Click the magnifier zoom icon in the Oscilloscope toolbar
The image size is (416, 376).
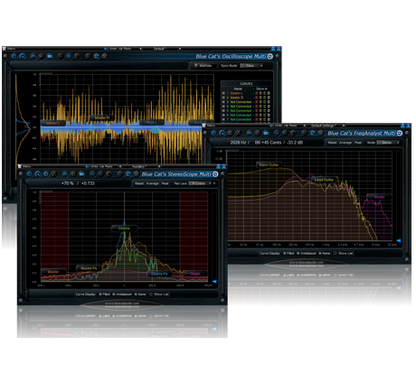click(x=22, y=56)
